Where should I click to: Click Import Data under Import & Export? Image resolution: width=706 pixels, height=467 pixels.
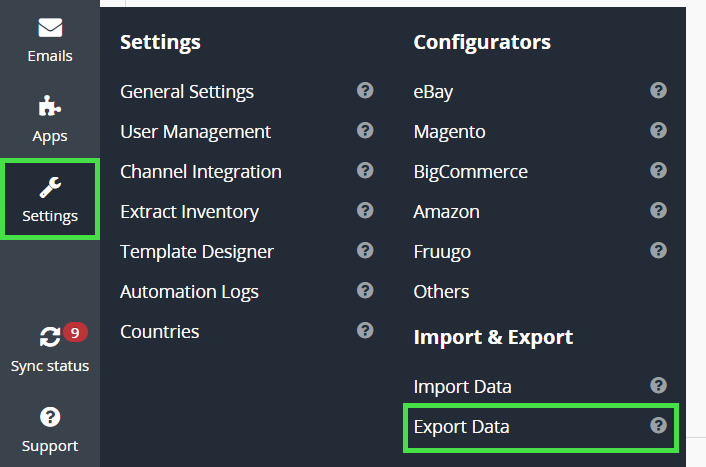[x=462, y=386]
